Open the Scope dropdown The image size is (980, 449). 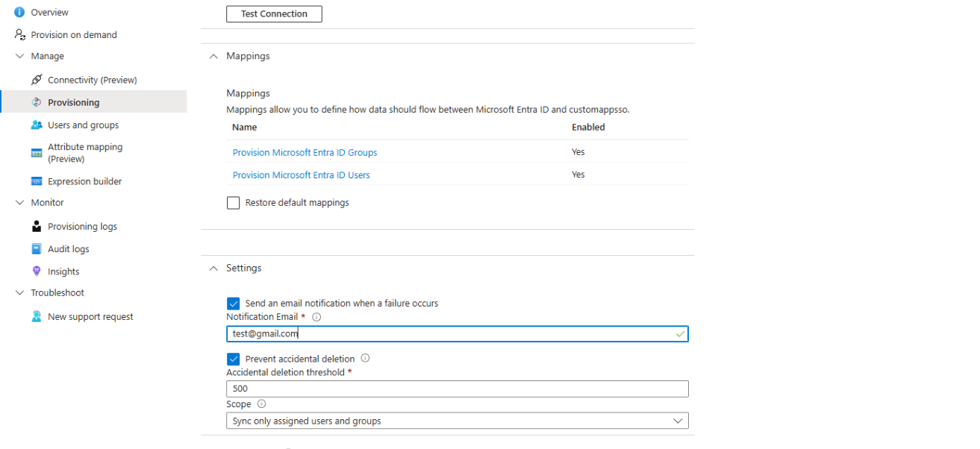tap(458, 421)
